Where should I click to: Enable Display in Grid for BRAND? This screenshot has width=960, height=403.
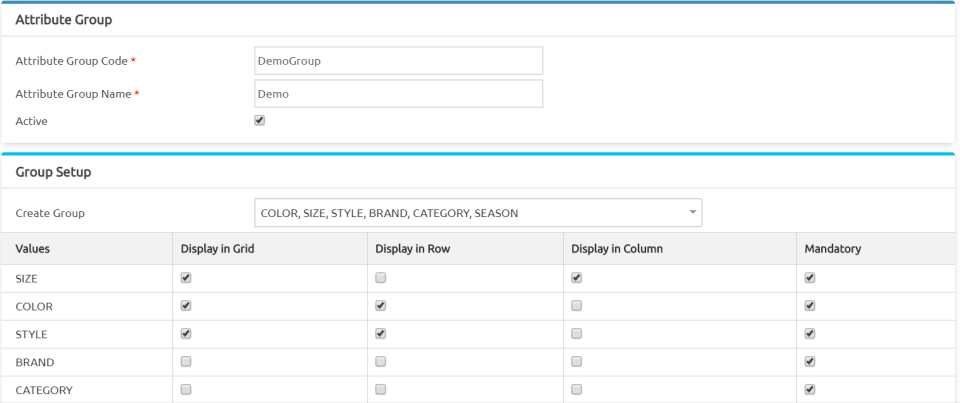click(186, 362)
